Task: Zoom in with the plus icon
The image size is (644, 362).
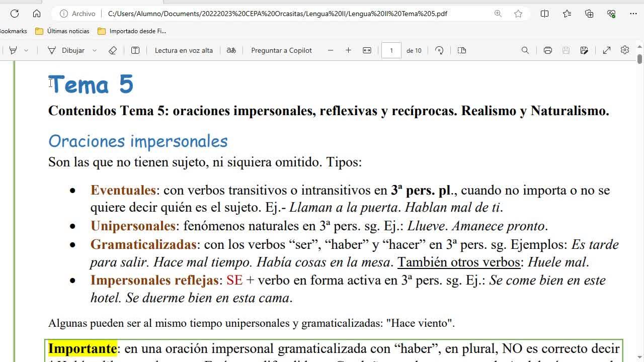Action: 348,50
